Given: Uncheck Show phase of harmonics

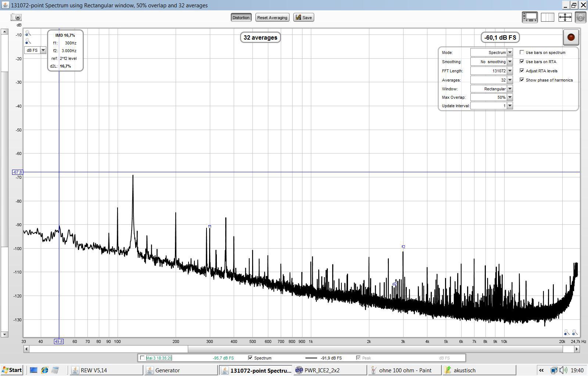Looking at the screenshot, I should point(522,80).
